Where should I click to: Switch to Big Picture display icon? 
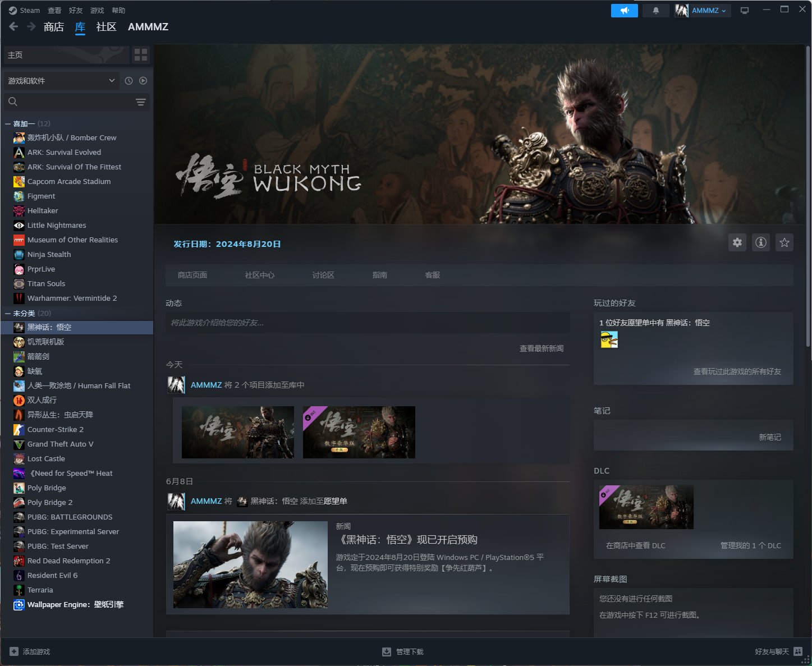pyautogui.click(x=745, y=11)
